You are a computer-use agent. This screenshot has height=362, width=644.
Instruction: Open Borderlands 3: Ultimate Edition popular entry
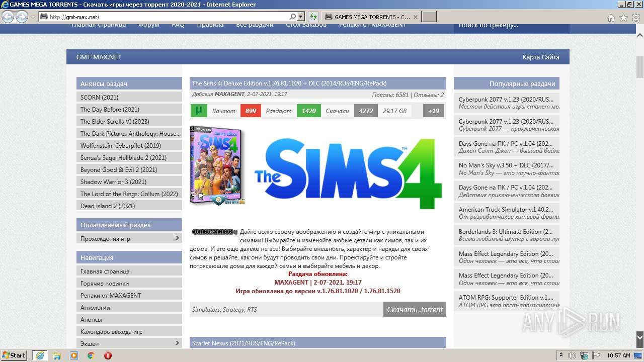click(507, 235)
